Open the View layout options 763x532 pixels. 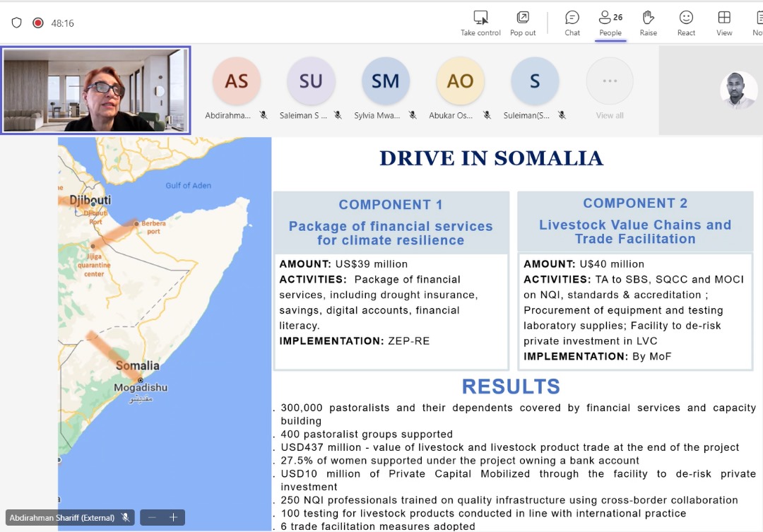[724, 23]
